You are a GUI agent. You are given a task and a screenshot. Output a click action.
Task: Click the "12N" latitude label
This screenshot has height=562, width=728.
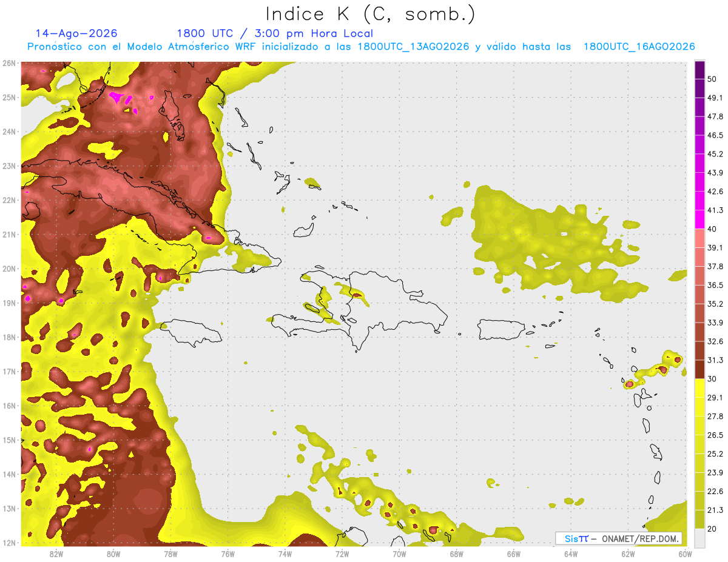(x=9, y=543)
